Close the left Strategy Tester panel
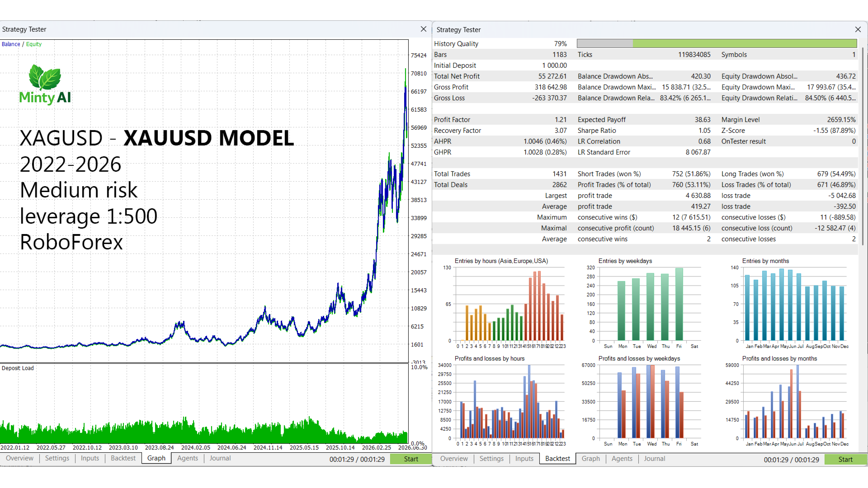Screen dimensions: 868x488 pyautogui.click(x=423, y=29)
